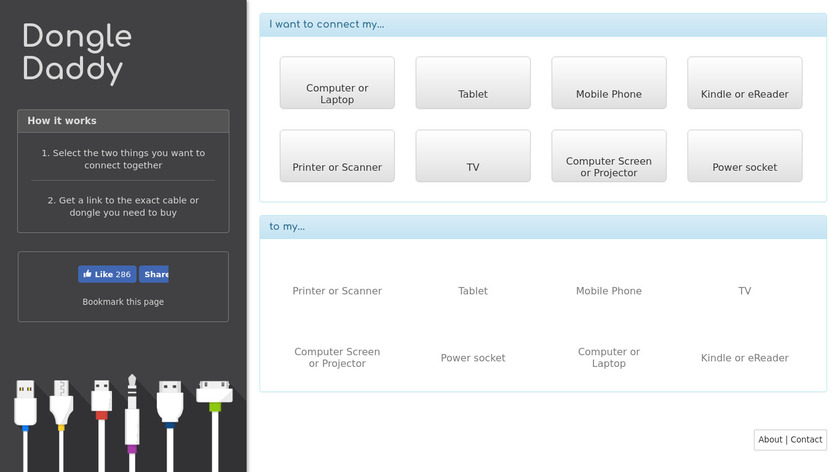The height and width of the screenshot is (472, 840).
Task: Click the audio jack cable illustration
Action: click(x=131, y=415)
